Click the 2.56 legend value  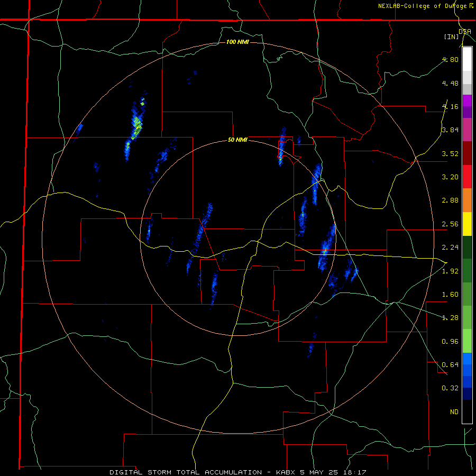(x=450, y=224)
